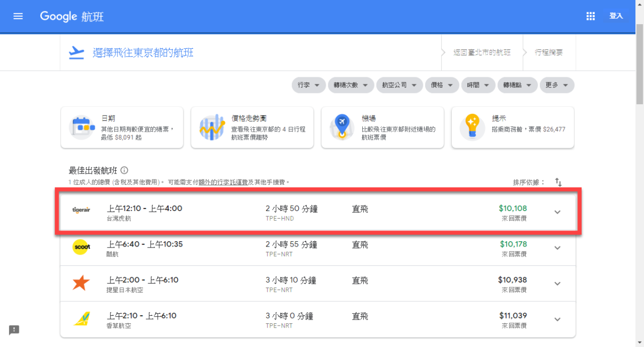Click the $11,039 round-trip price
This screenshot has height=347, width=644.
513,316
